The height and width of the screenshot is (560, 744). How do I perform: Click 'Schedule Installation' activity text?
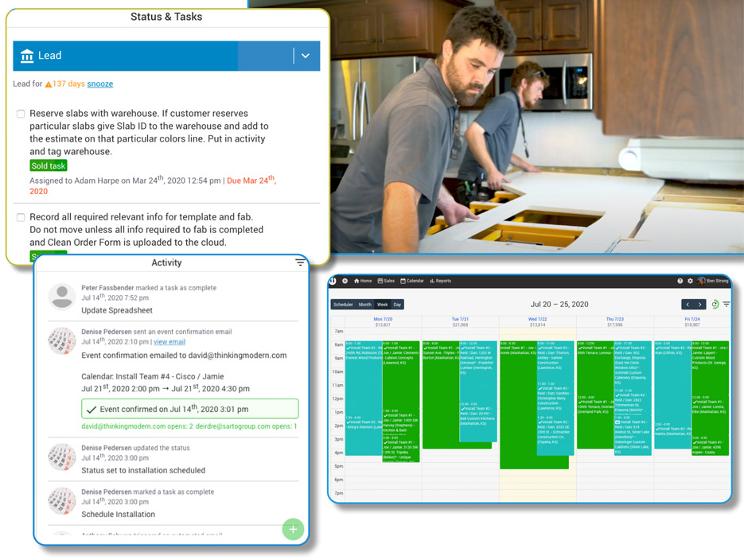(x=118, y=515)
